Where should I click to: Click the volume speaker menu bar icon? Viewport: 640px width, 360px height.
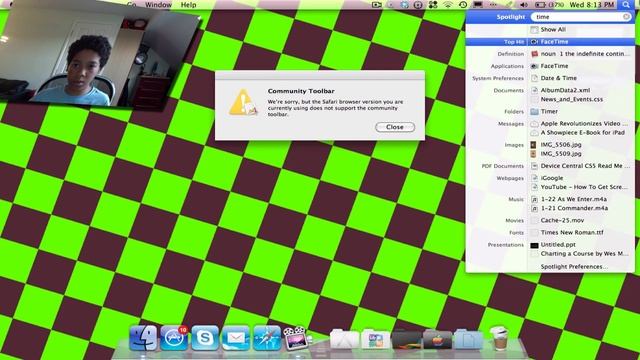[x=524, y=5]
